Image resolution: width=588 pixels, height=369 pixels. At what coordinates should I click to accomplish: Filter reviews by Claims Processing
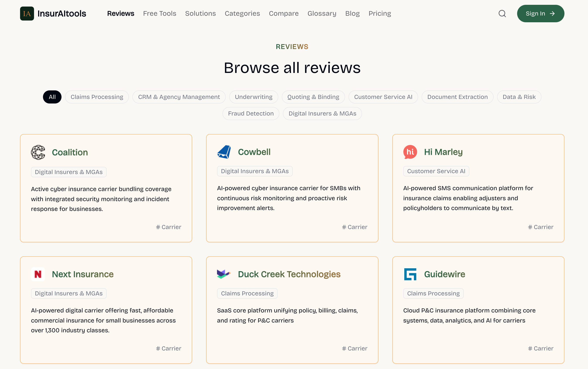click(97, 97)
